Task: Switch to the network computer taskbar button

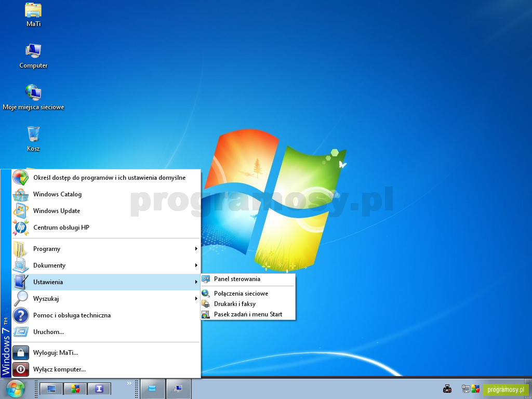Action: pyautogui.click(x=179, y=389)
